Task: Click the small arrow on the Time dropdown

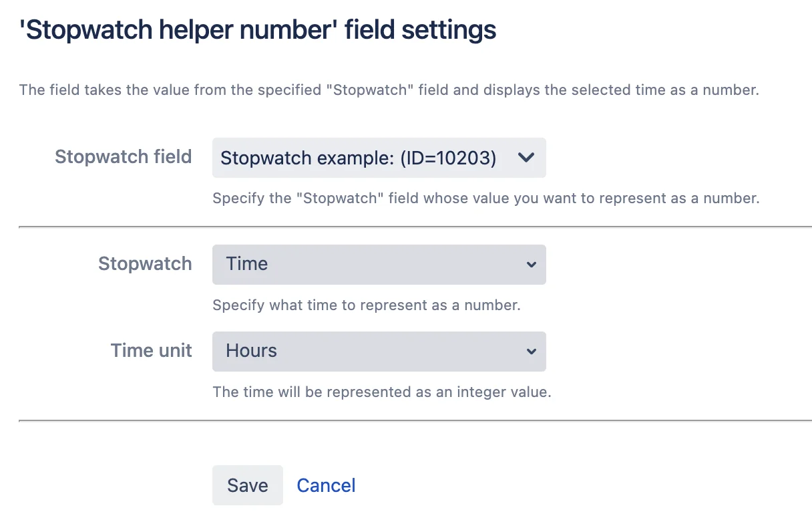Action: (x=531, y=265)
